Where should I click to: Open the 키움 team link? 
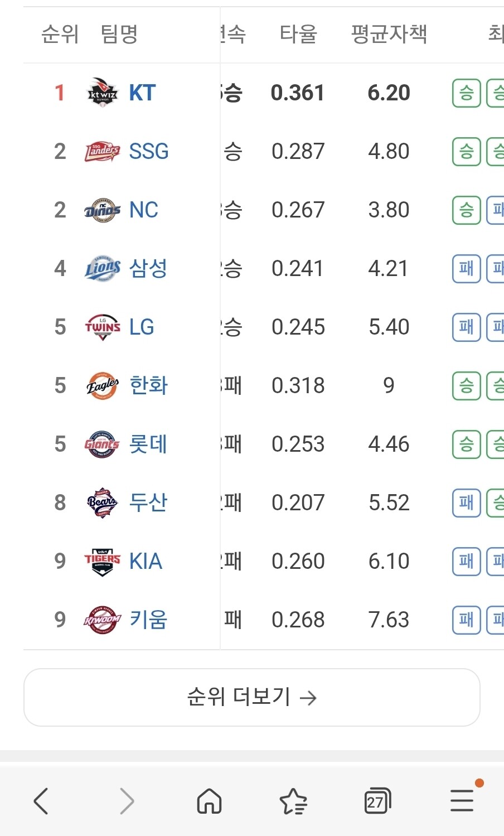[x=148, y=620]
